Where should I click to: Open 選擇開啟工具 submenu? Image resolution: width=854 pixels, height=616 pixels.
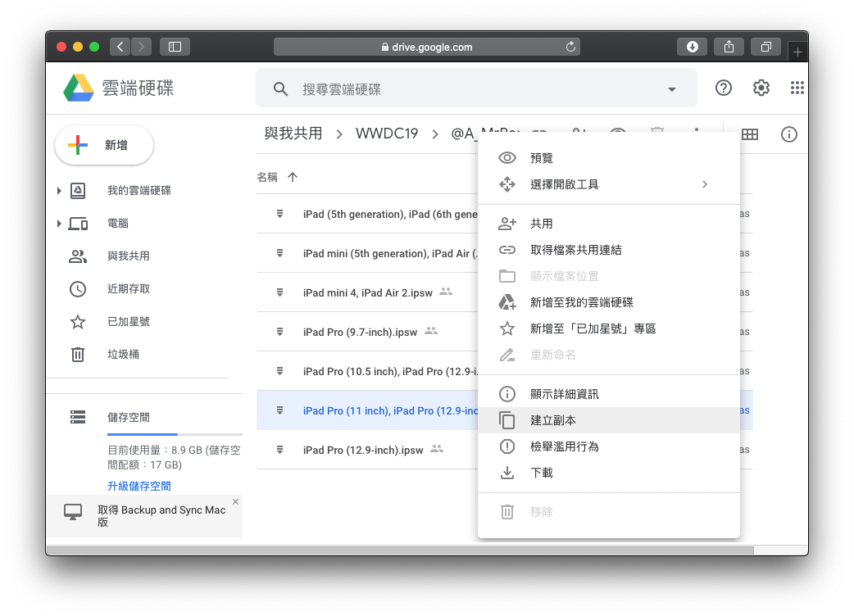pos(608,184)
